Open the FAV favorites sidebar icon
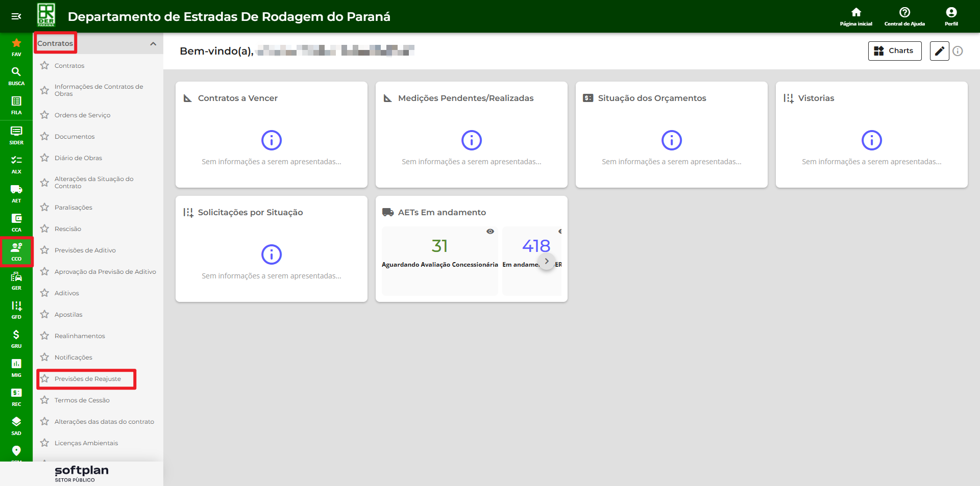This screenshot has width=980, height=486. 16,46
